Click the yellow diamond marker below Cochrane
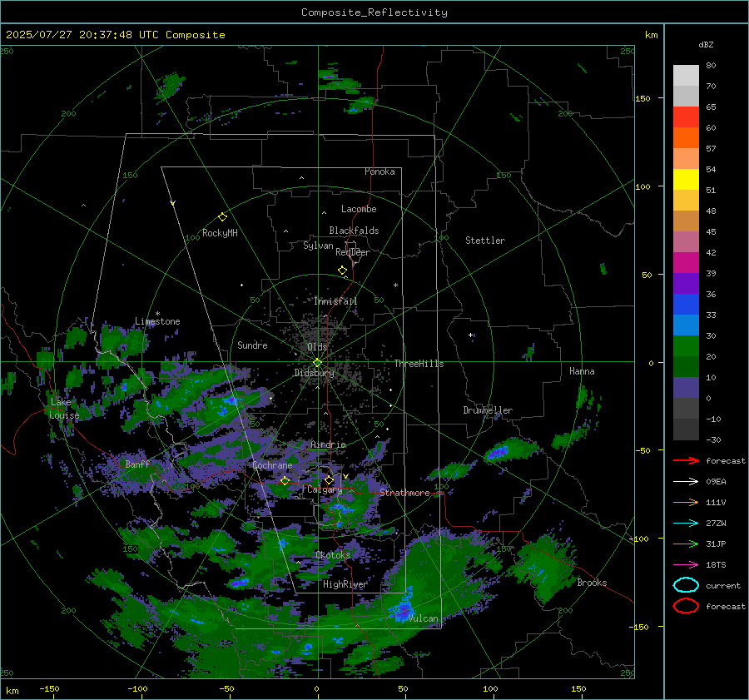This screenshot has width=749, height=700. 285,481
